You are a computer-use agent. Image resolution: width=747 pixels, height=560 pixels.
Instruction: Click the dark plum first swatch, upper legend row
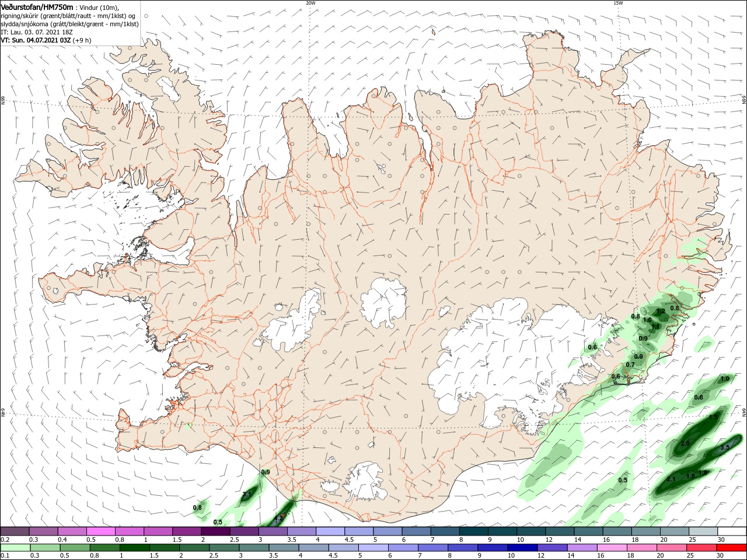pos(15,531)
